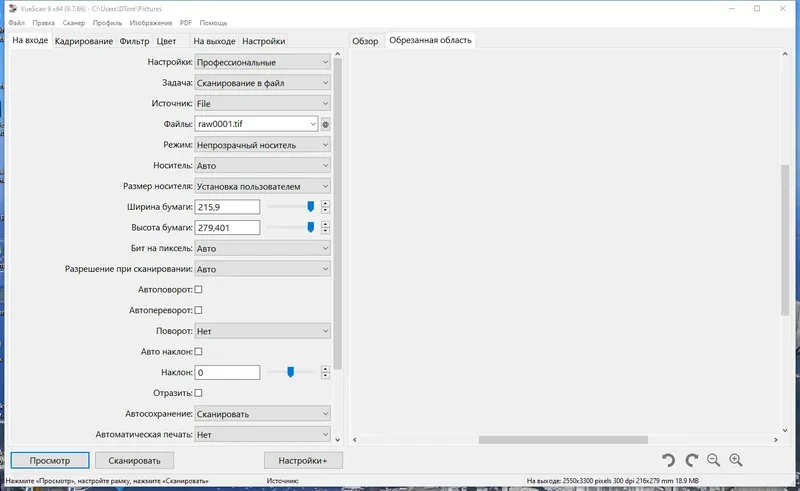Enable the Автоповорот checkbox
This screenshot has height=491, width=800.
pos(198,289)
